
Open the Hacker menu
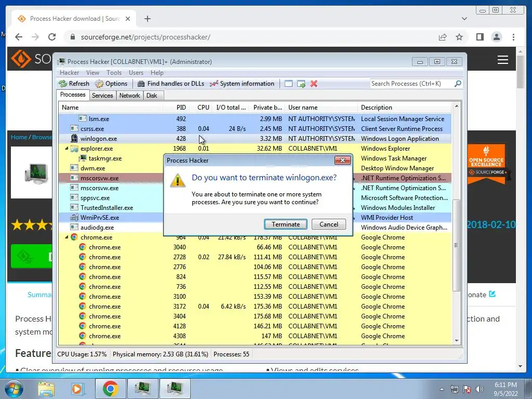tap(69, 73)
